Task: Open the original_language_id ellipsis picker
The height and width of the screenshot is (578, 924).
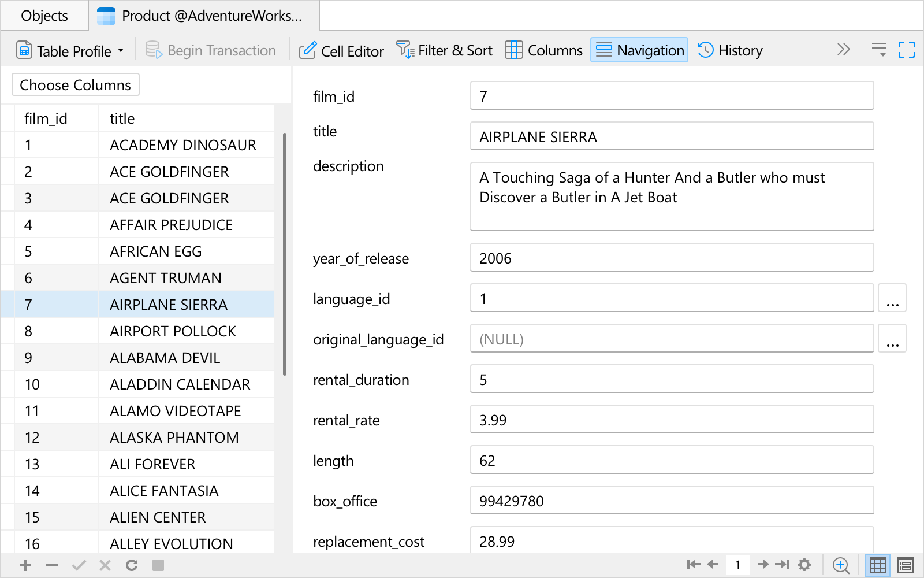Action: [x=892, y=339]
